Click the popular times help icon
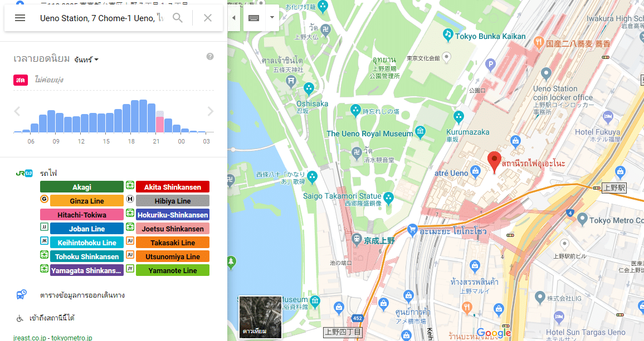 point(210,57)
